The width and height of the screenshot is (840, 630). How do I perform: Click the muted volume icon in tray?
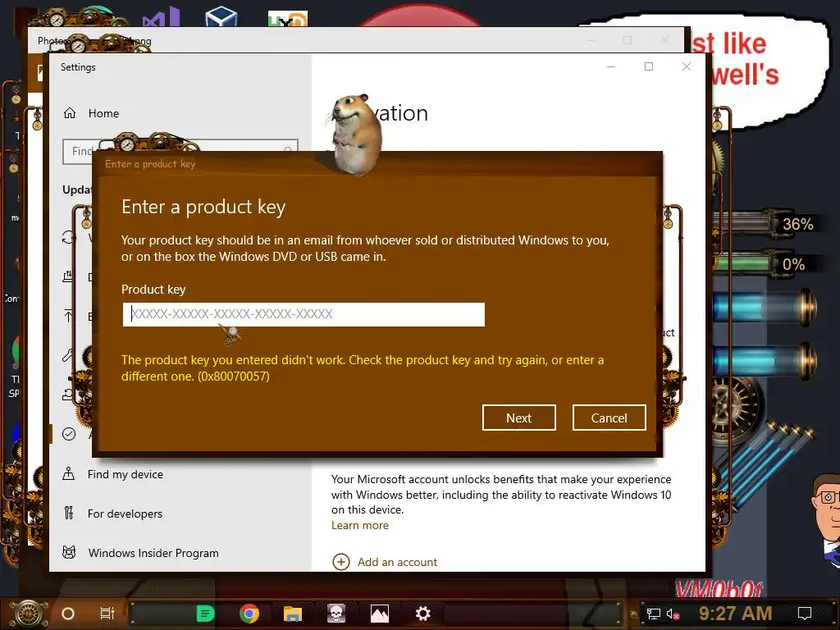pos(673,614)
